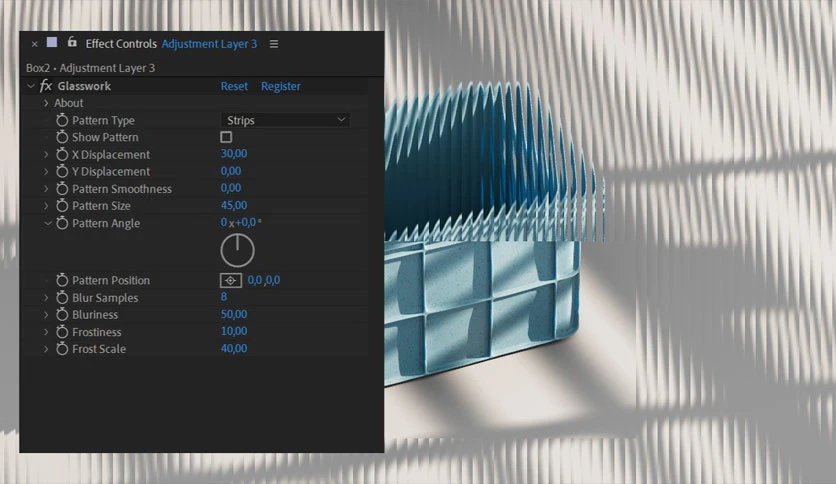The height and width of the screenshot is (484, 836).
Task: Click the Pattern Position crosshair point picker
Action: point(230,280)
